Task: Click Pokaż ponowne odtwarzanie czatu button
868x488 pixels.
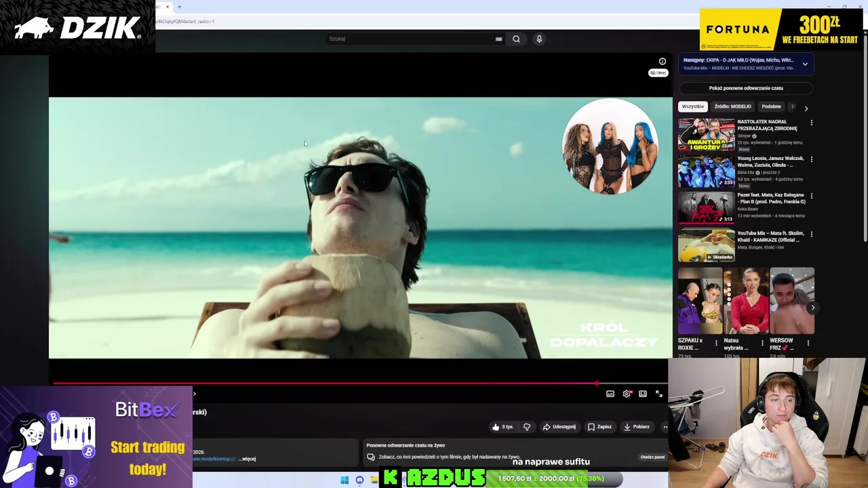Action: tap(746, 88)
